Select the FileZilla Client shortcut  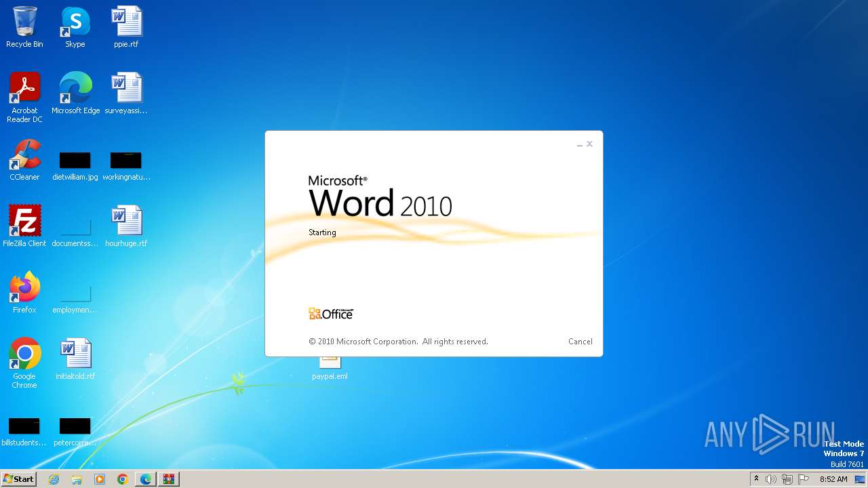point(24,226)
